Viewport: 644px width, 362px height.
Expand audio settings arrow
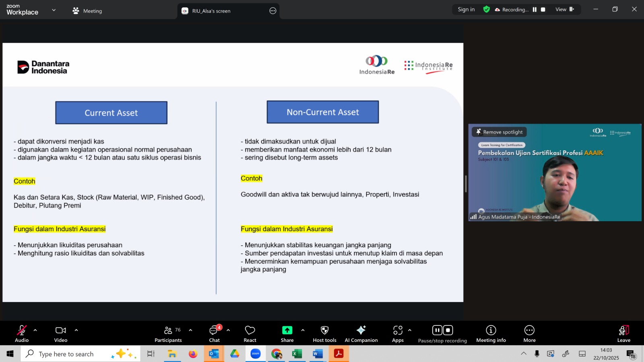point(35,330)
